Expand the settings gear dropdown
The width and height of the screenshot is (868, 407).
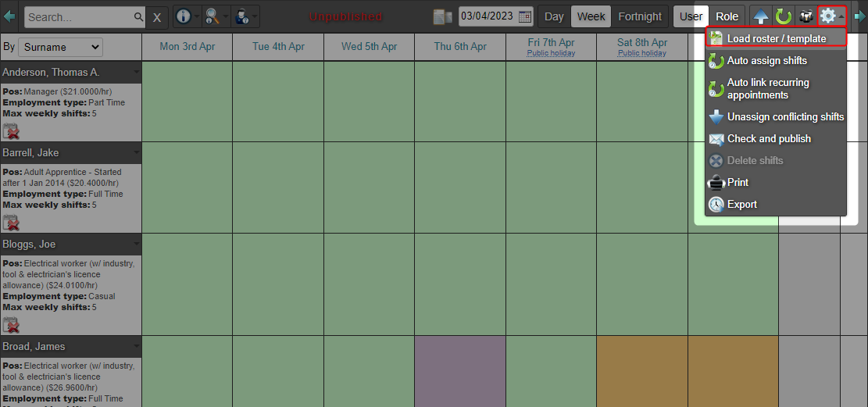(830, 16)
